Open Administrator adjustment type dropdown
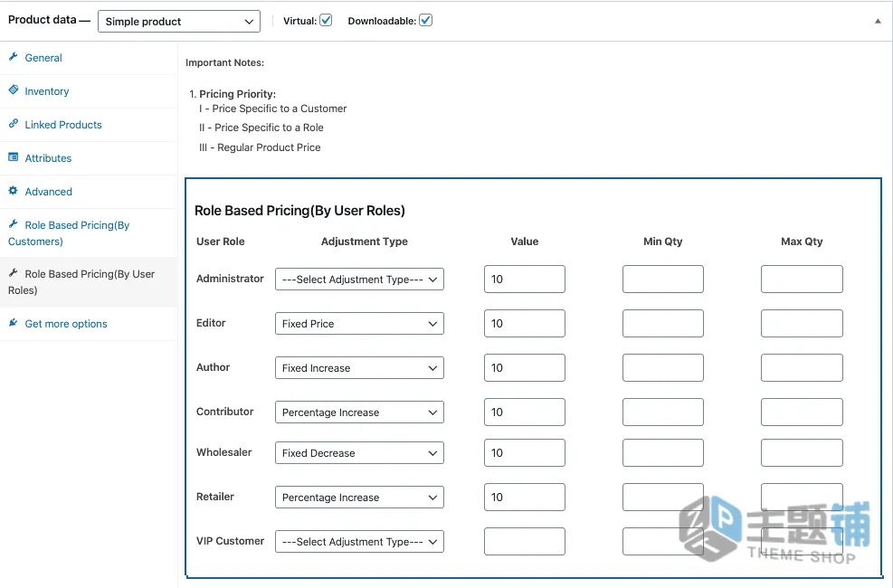The image size is (893, 588). [359, 279]
